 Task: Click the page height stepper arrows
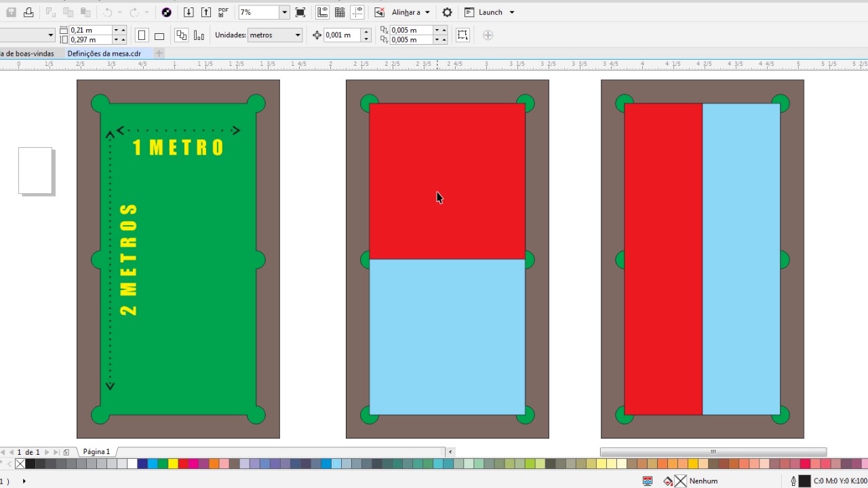coord(119,40)
